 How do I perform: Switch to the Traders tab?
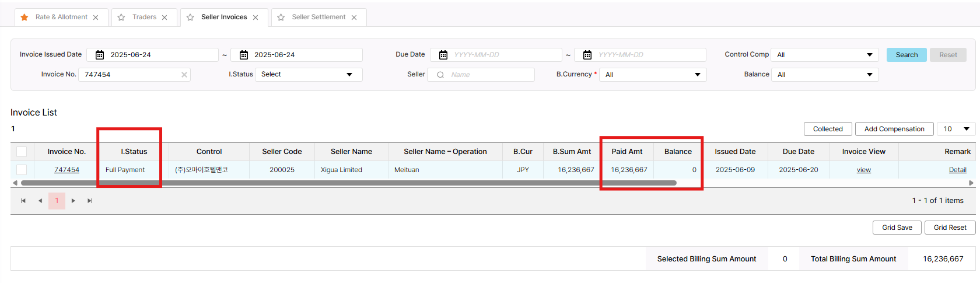tap(144, 18)
